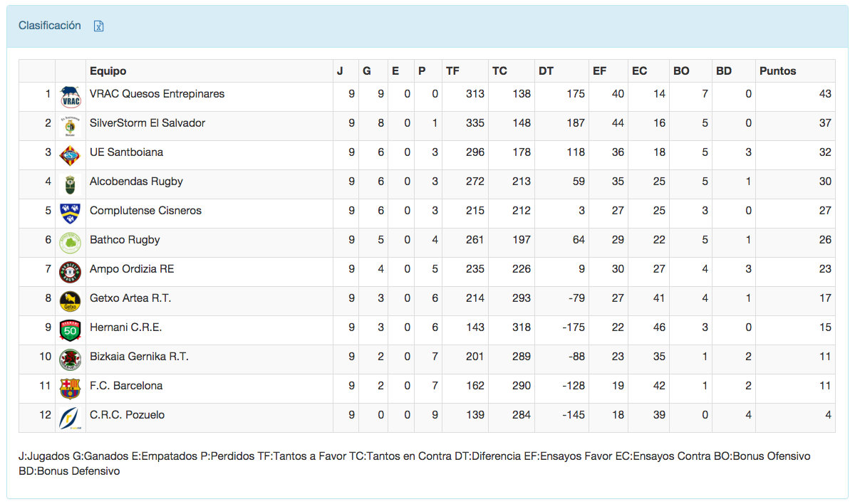Click the Bizkaia Gernika R.T. logo
The image size is (855, 504).
coord(70,357)
